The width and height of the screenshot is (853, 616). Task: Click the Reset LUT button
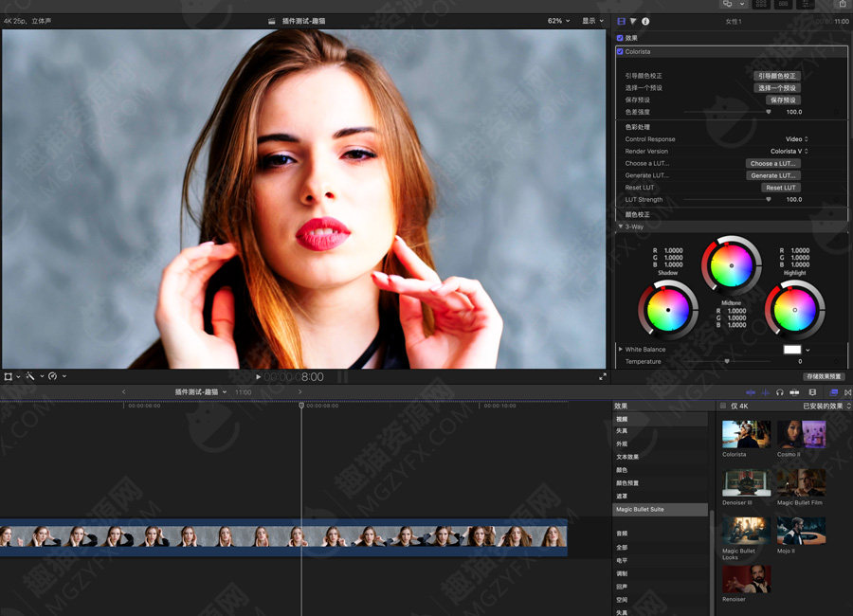780,188
